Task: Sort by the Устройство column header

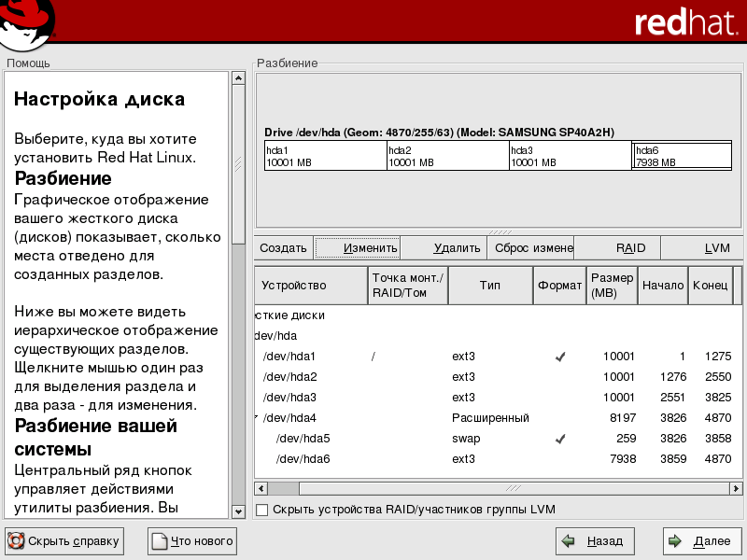Action: pos(310,286)
